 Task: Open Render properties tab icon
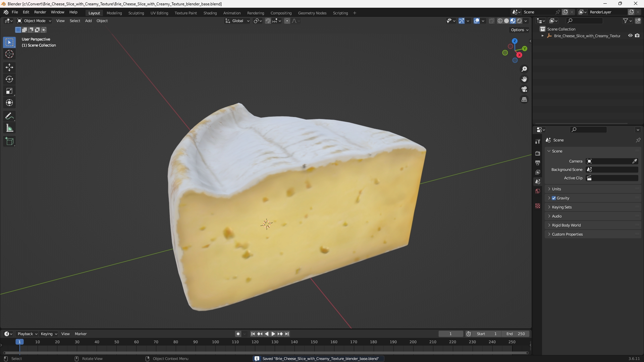[538, 154]
